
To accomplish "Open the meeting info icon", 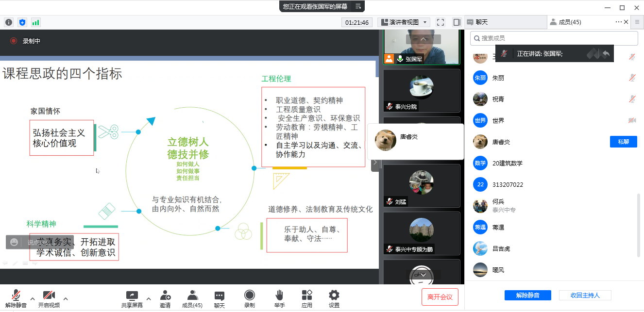I will click(x=9, y=22).
